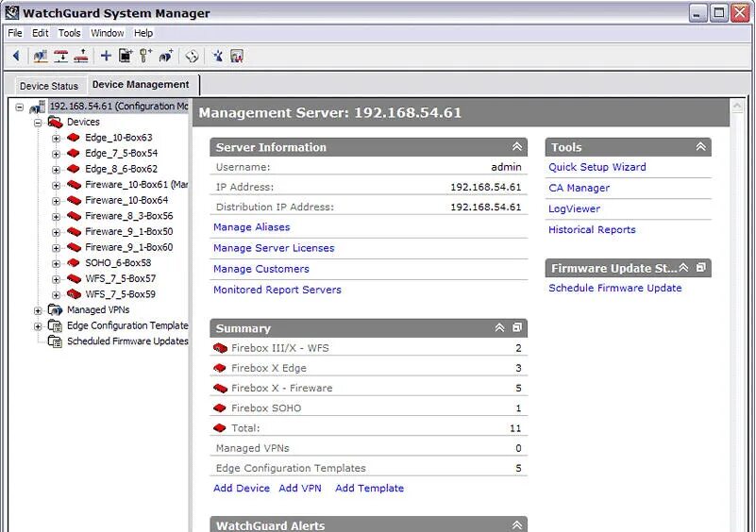Open the Edit menu

[40, 33]
